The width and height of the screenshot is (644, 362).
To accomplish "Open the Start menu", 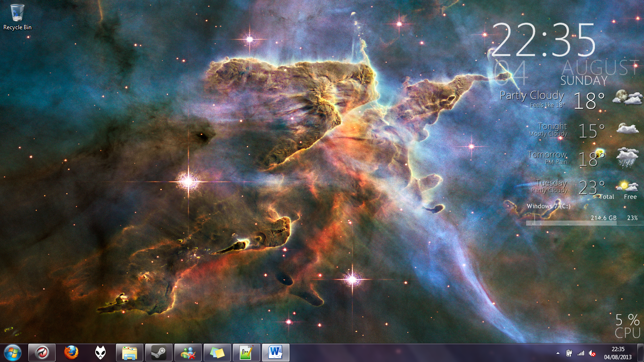I will tap(13, 352).
